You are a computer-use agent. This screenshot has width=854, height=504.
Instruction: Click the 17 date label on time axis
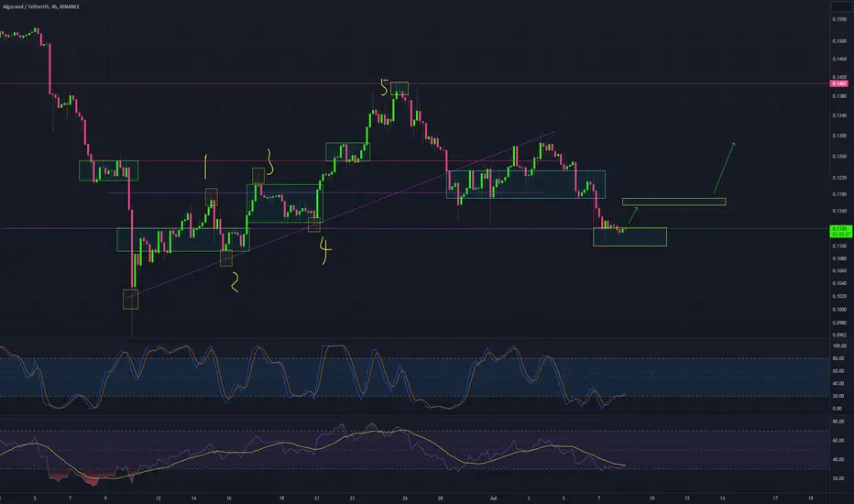tap(775, 498)
